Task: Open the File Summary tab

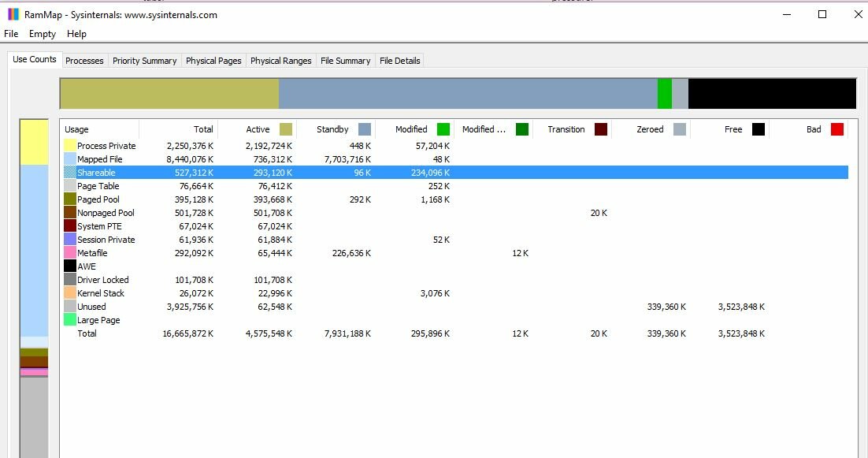Action: (x=345, y=60)
